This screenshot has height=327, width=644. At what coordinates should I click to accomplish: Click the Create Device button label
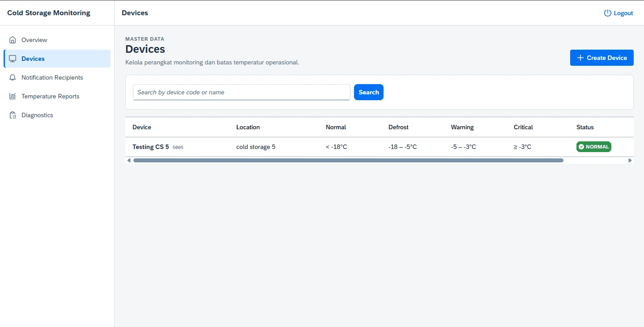pyautogui.click(x=607, y=58)
